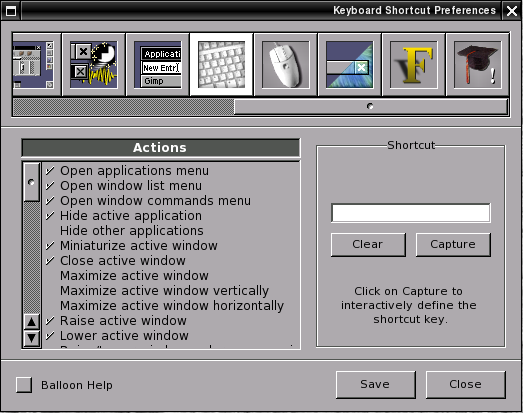The image size is (523, 413).
Task: Select the Keyboard Shortcut keyboard icon
Action: [221, 65]
